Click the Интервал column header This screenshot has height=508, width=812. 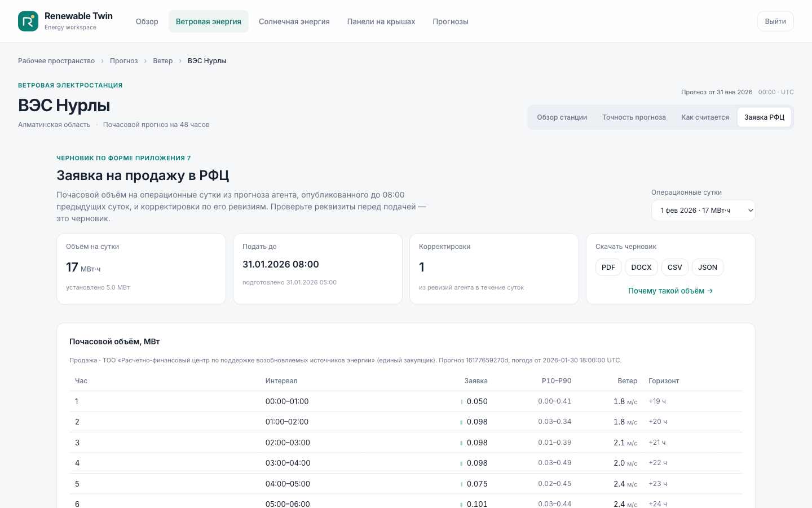tap(281, 381)
